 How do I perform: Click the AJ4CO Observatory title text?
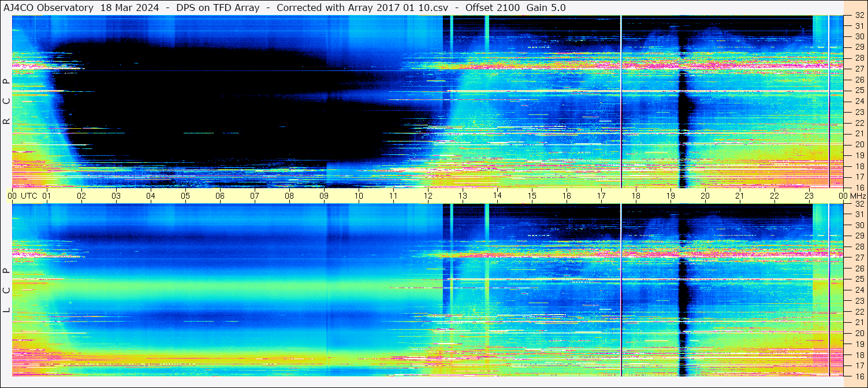click(49, 8)
